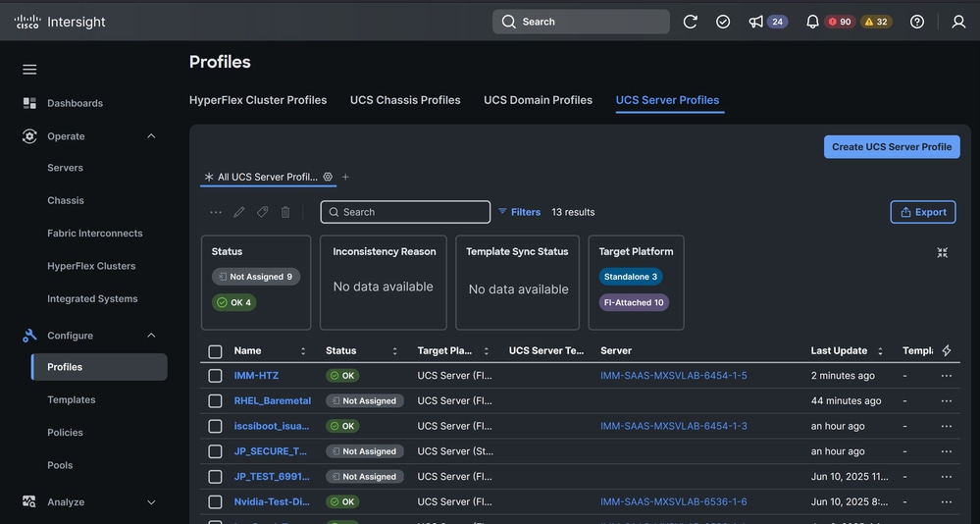Collapse the Configure section chevron
The width and height of the screenshot is (980, 524).
151,336
